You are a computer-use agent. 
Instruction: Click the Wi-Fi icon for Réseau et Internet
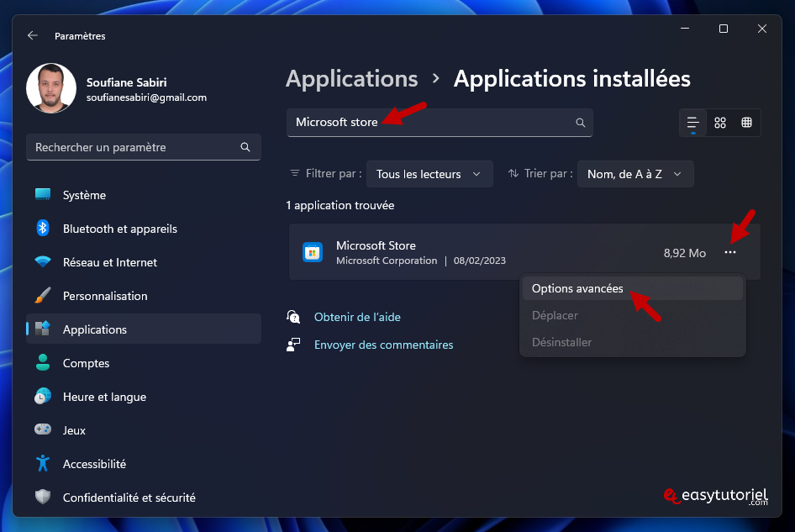[43, 261]
